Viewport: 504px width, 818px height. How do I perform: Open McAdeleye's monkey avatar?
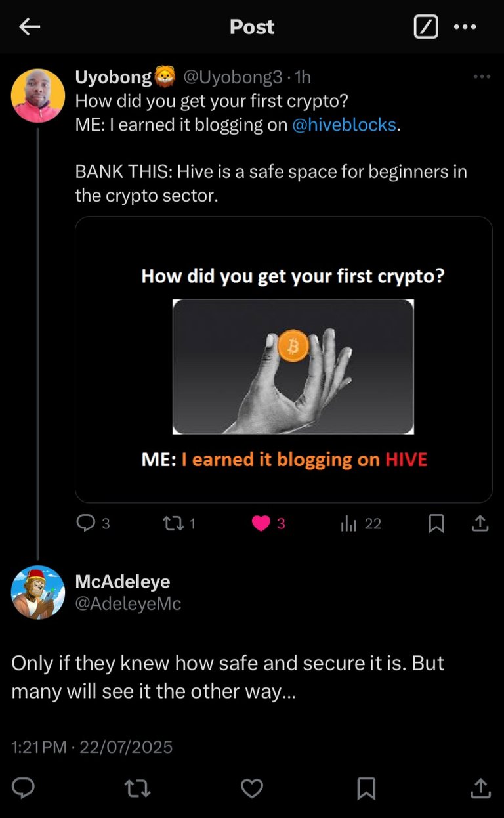[x=38, y=592]
